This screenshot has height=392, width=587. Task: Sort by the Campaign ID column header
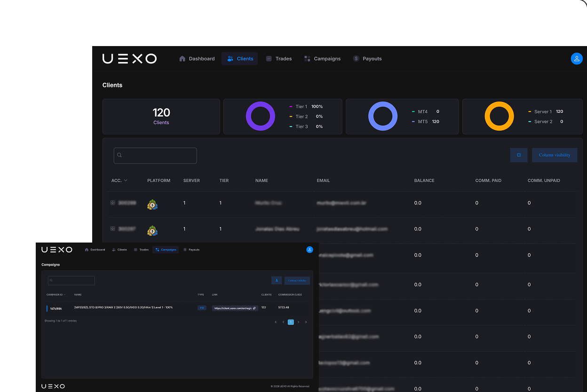coord(56,295)
